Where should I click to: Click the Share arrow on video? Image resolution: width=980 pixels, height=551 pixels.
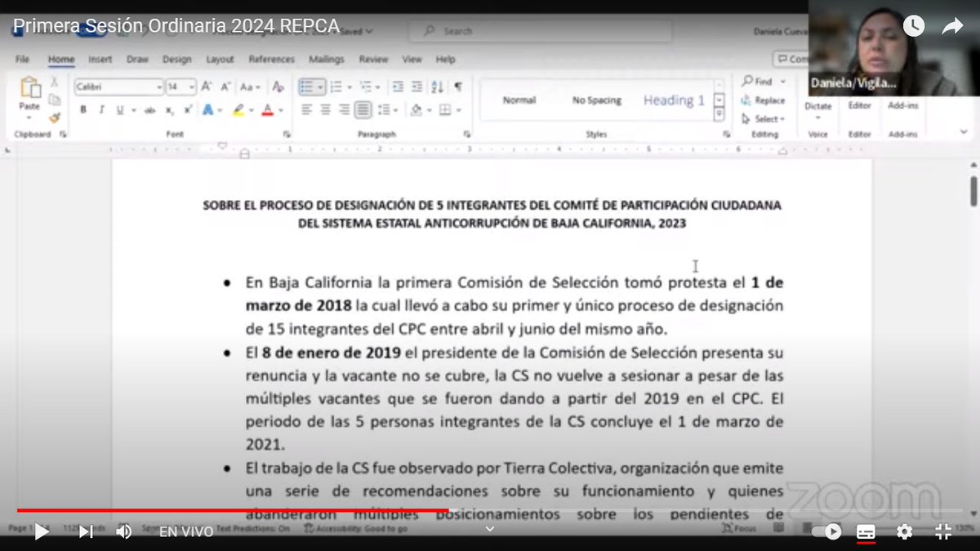(x=952, y=26)
